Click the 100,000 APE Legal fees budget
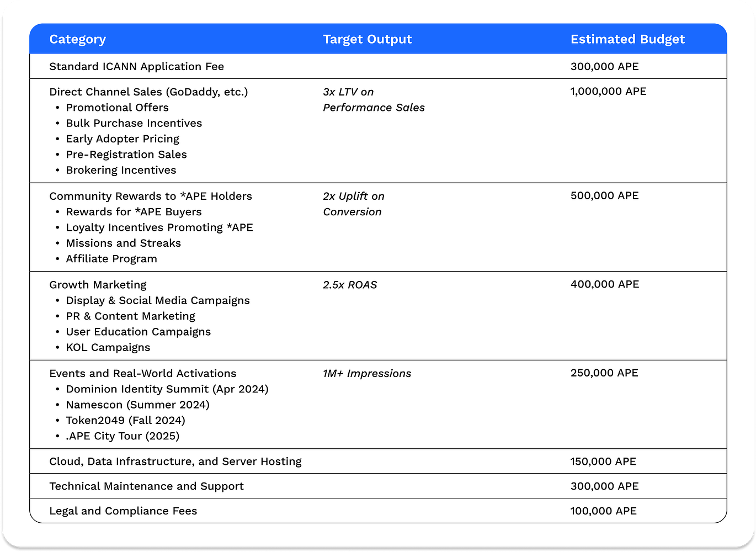Viewport: 756px width, 552px height. (x=603, y=511)
